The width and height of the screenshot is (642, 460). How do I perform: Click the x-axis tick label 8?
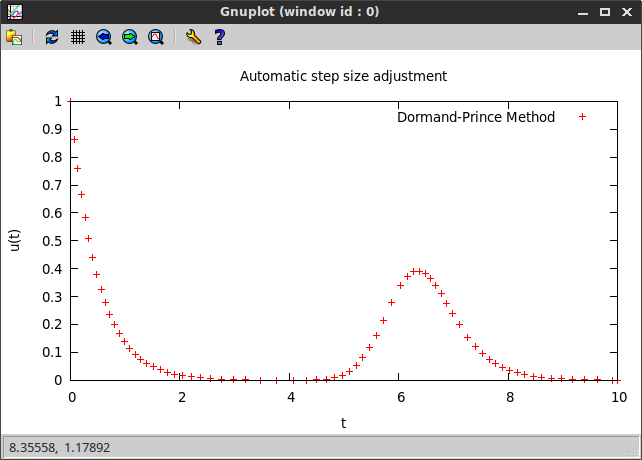pos(510,397)
